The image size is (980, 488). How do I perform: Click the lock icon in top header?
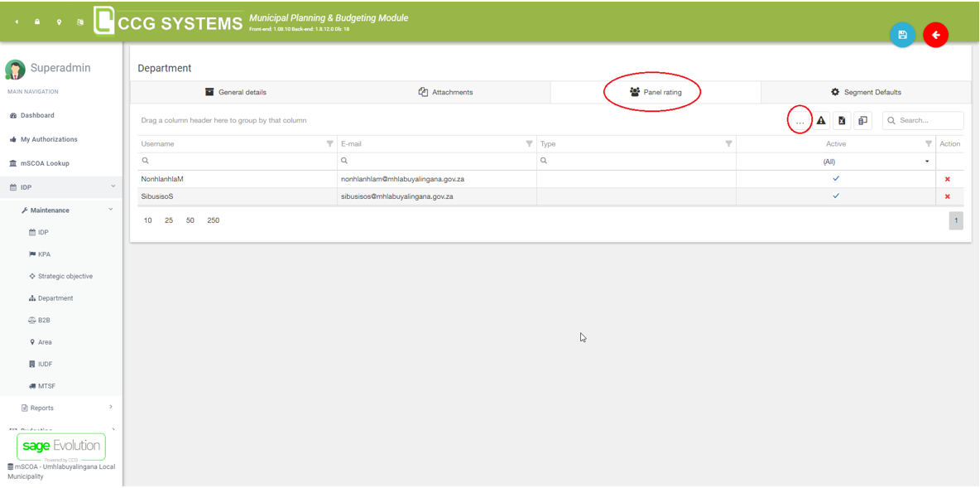pyautogui.click(x=37, y=22)
